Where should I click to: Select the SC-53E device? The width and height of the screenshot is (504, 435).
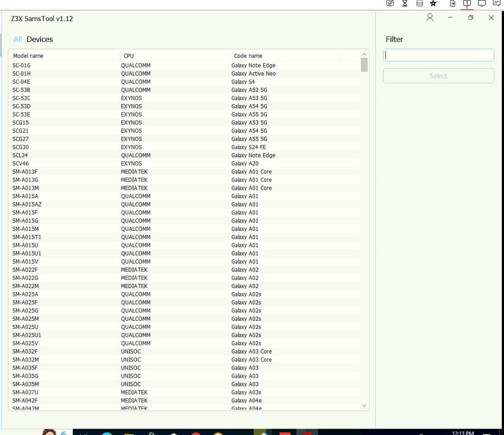click(x=185, y=114)
